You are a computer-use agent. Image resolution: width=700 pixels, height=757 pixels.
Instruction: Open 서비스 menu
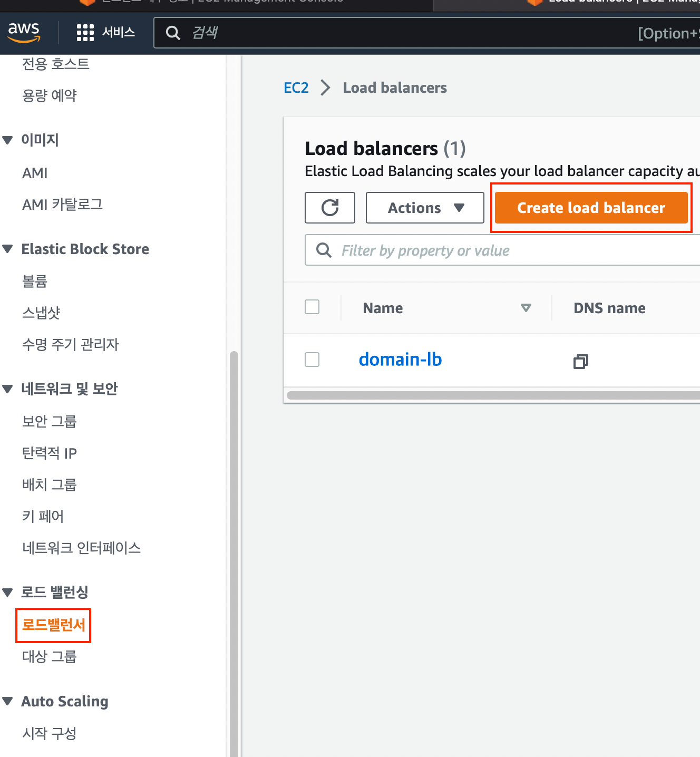click(119, 33)
